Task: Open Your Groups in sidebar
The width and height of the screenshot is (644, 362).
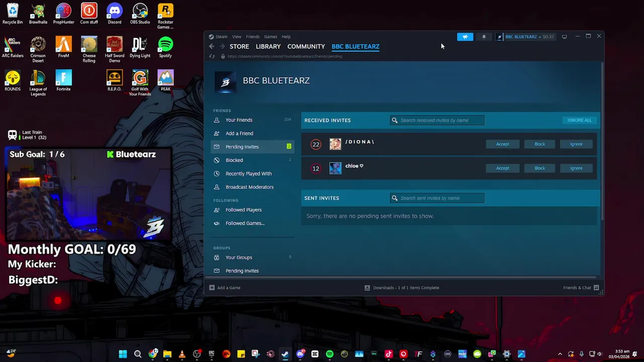Action: pos(252,257)
